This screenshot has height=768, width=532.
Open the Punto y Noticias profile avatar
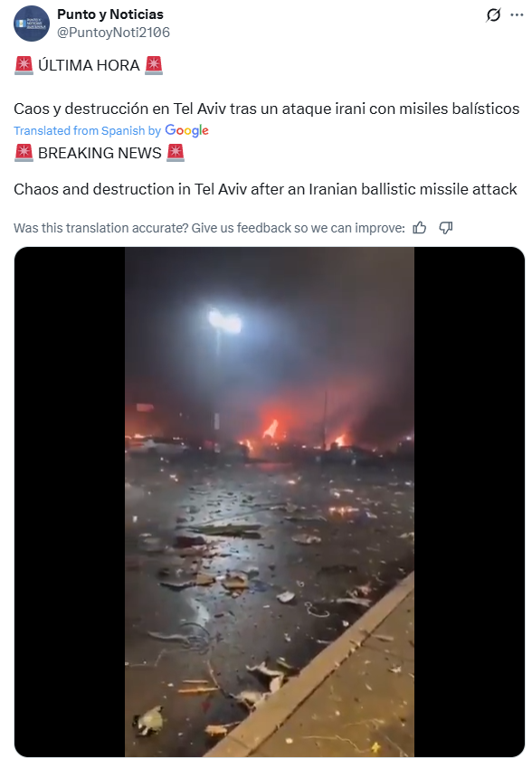[32, 24]
